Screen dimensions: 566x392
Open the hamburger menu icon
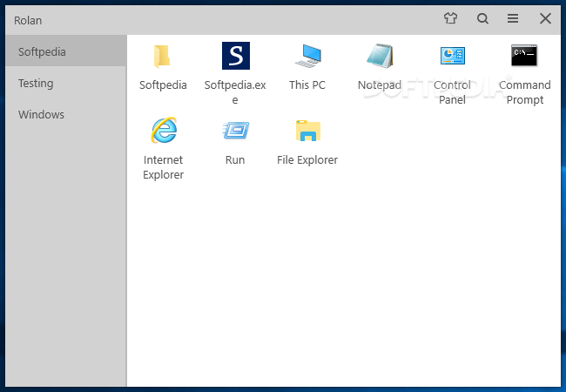[x=513, y=18]
